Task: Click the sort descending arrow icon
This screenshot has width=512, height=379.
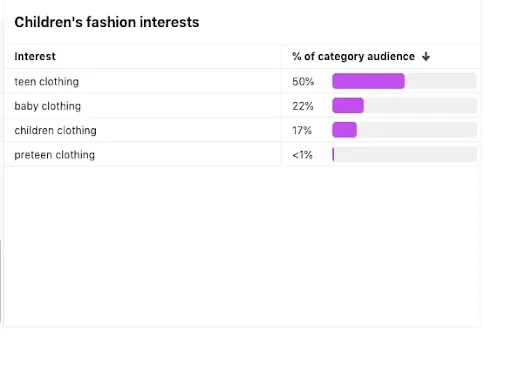Action: click(426, 57)
